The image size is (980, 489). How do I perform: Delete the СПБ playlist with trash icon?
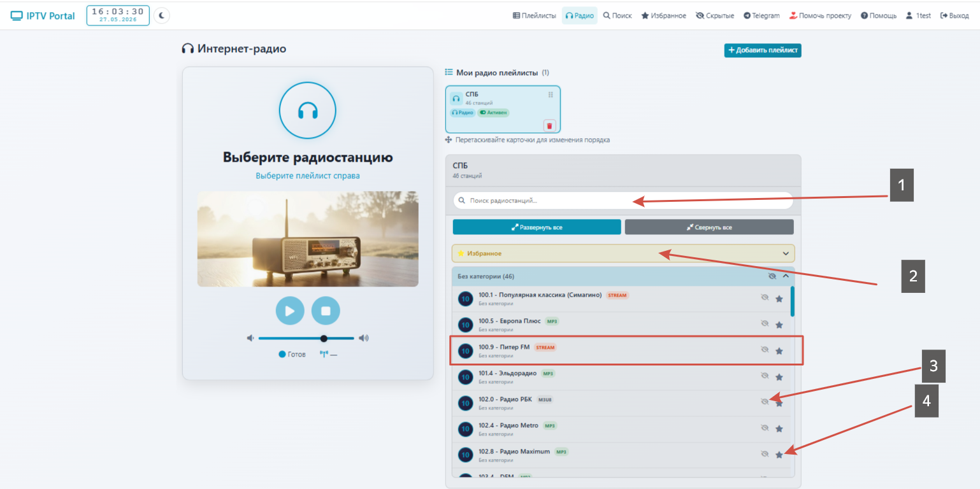[x=550, y=125]
